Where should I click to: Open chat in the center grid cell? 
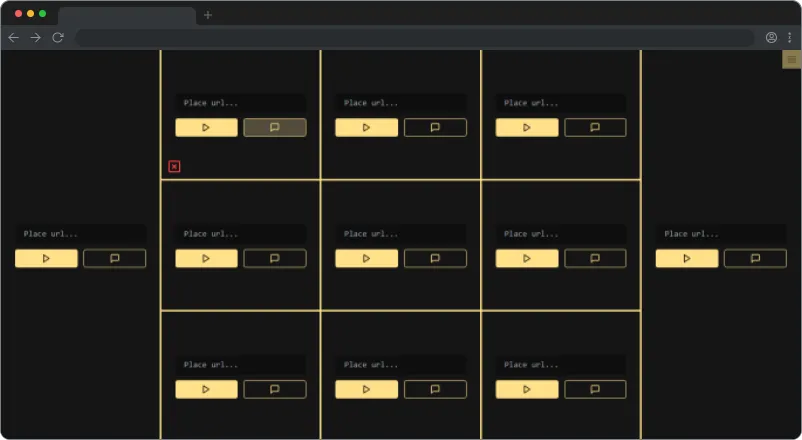coord(435,258)
